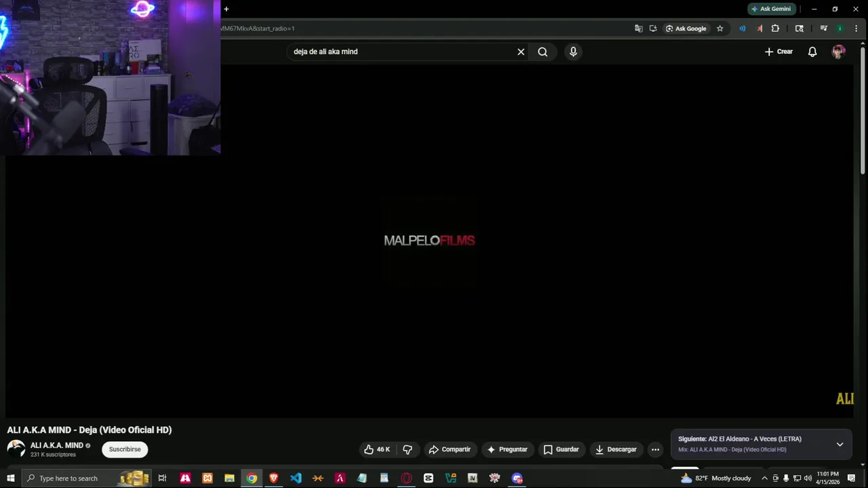The height and width of the screenshot is (488, 868).
Task: Open the Compartir share dialog
Action: pyautogui.click(x=450, y=449)
